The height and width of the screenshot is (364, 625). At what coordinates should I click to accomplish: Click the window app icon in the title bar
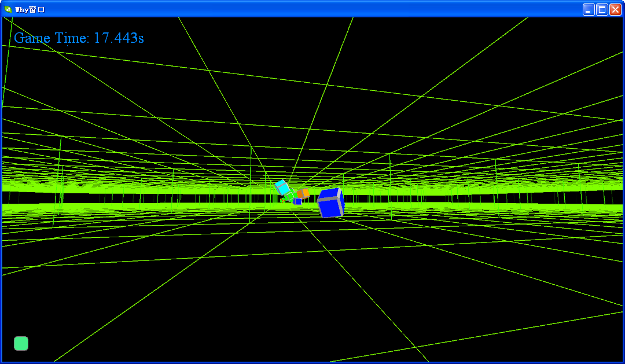tap(8, 9)
